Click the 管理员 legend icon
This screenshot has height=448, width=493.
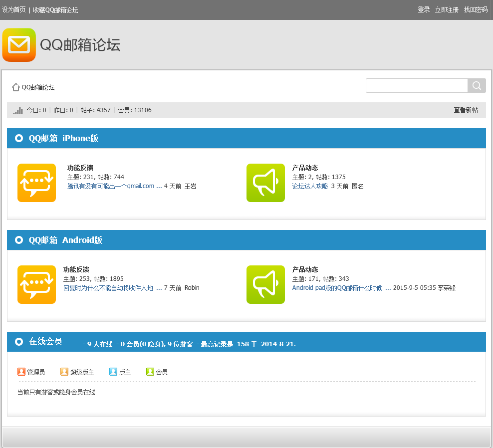21,372
